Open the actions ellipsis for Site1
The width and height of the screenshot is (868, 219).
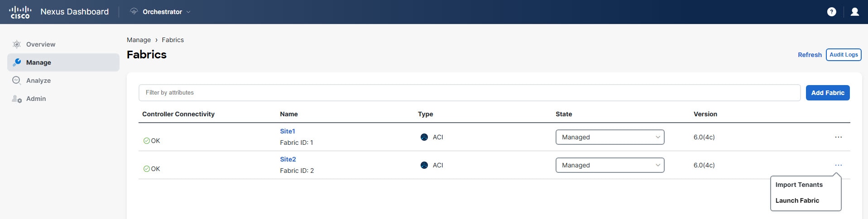point(838,137)
